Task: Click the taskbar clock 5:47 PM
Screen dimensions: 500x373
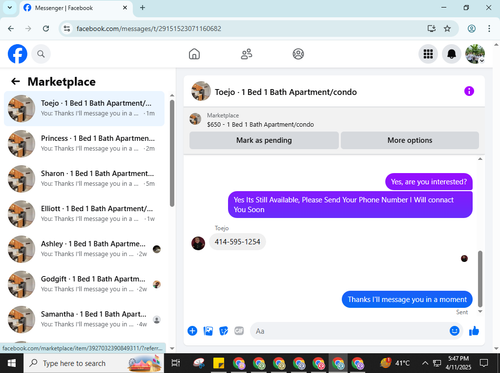Action: coord(458,363)
